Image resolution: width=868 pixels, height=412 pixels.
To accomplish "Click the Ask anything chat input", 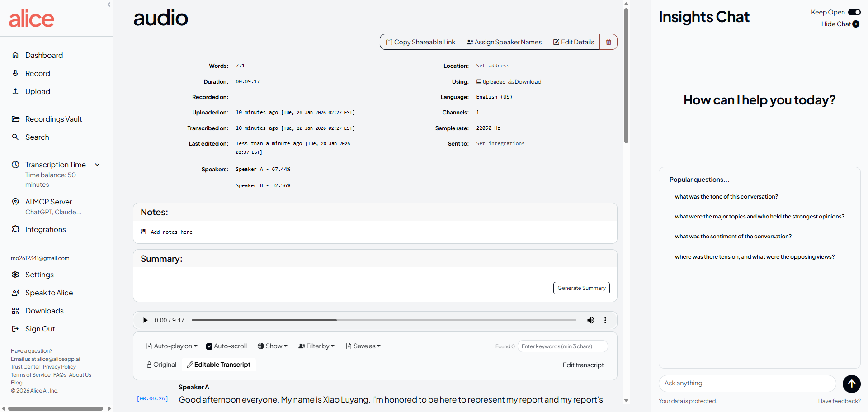I will (747, 383).
